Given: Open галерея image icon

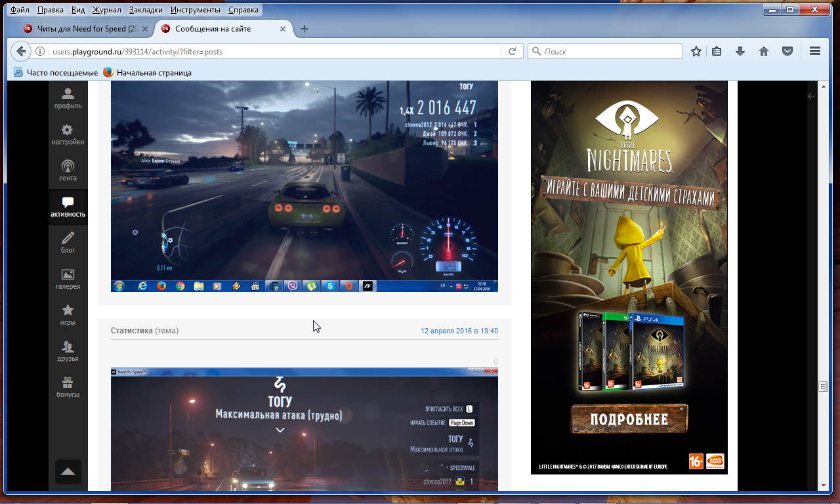Looking at the screenshot, I should coord(68,278).
